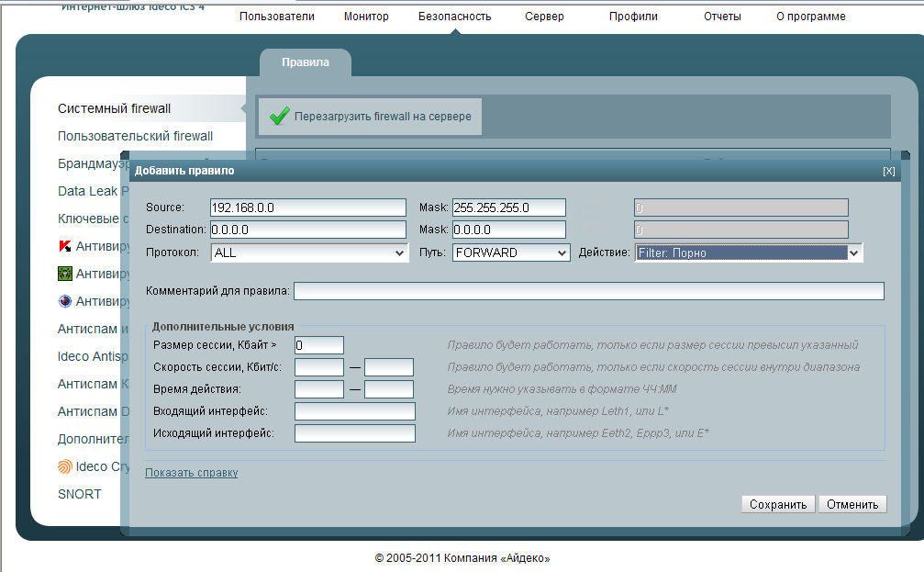The height and width of the screenshot is (572, 924).
Task: Open the Действие filter dropdown
Action: (749, 252)
